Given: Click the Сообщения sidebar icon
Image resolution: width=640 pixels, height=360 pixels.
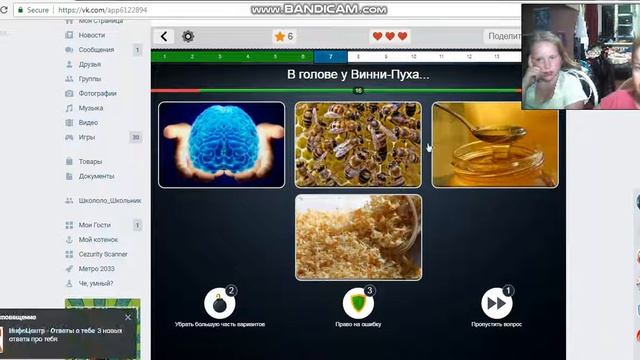Looking at the screenshot, I should pyautogui.click(x=69, y=50).
